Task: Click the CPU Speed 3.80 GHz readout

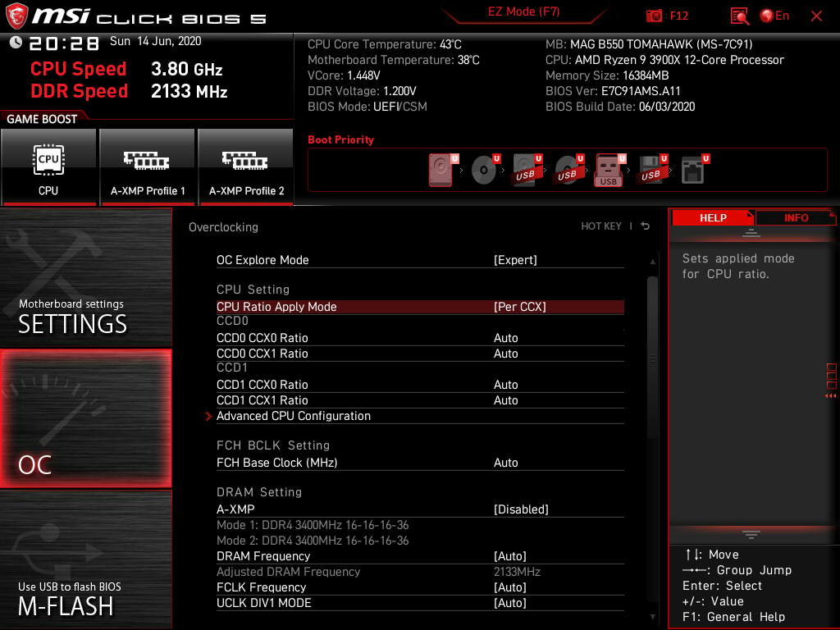Action: tap(126, 69)
